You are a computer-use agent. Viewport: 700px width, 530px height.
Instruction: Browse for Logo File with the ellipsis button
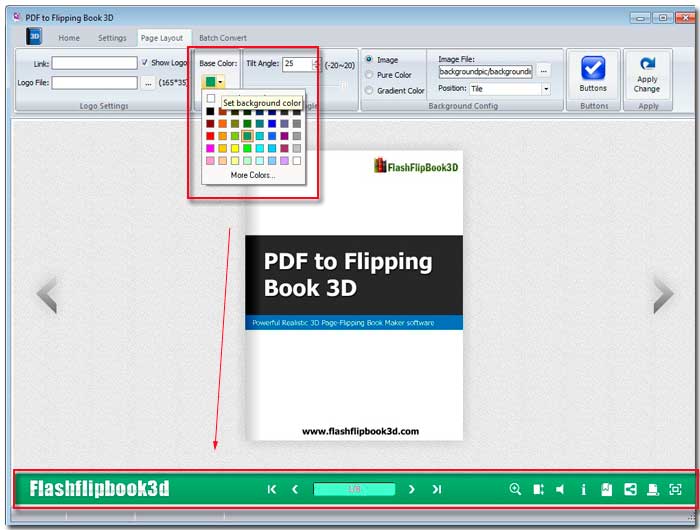[148, 83]
